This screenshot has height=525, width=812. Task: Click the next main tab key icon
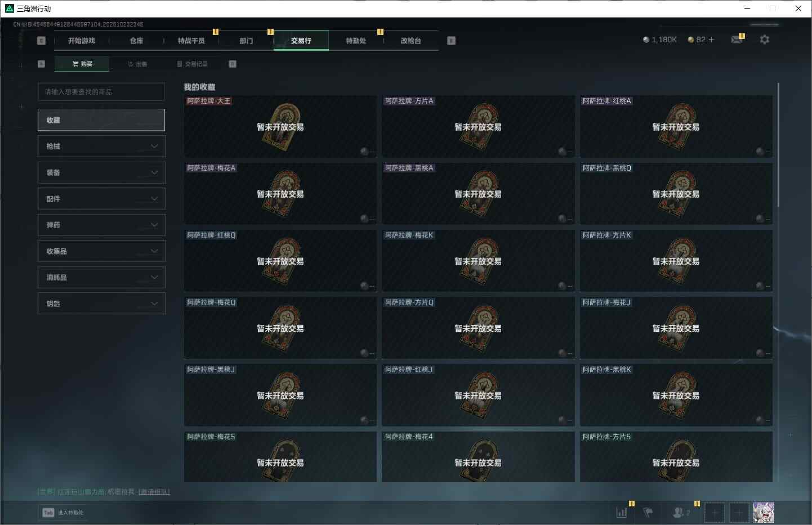click(x=451, y=41)
